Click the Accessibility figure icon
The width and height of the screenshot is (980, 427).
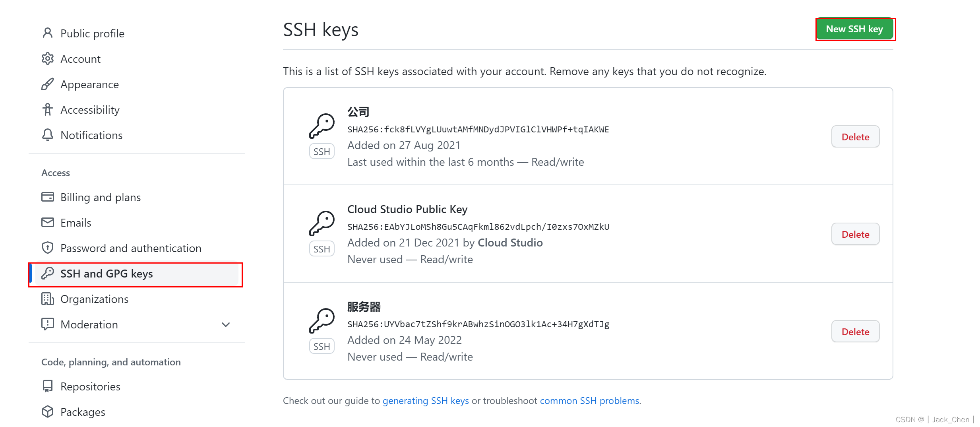(48, 109)
